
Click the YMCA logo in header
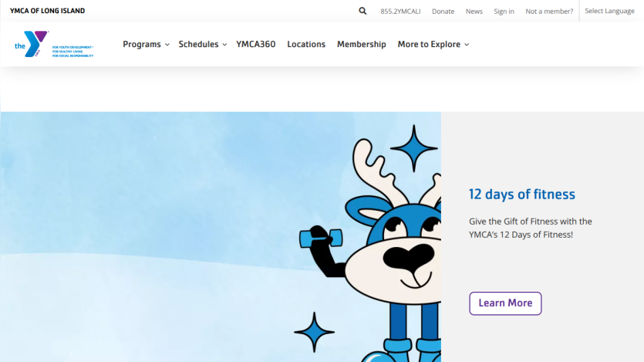(54, 44)
